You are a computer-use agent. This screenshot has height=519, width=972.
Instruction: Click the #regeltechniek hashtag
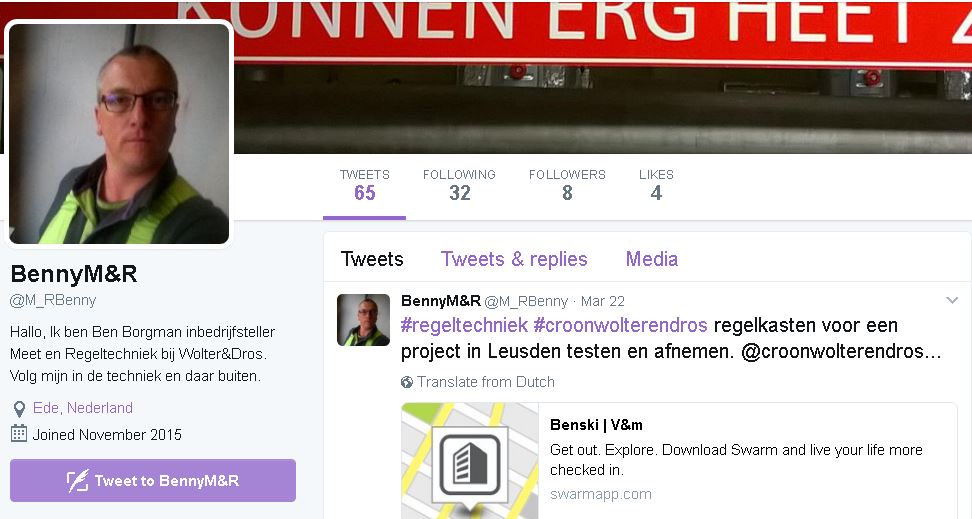464,326
